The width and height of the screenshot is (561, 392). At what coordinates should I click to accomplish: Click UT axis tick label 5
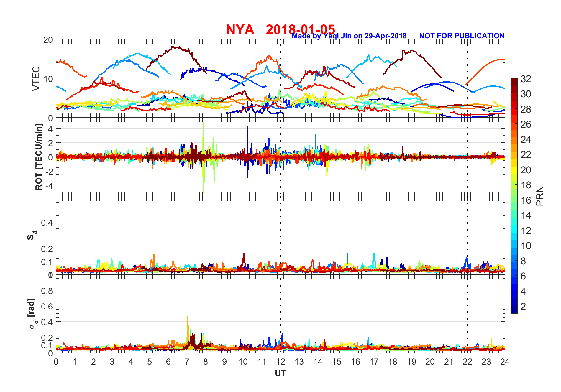coord(150,362)
